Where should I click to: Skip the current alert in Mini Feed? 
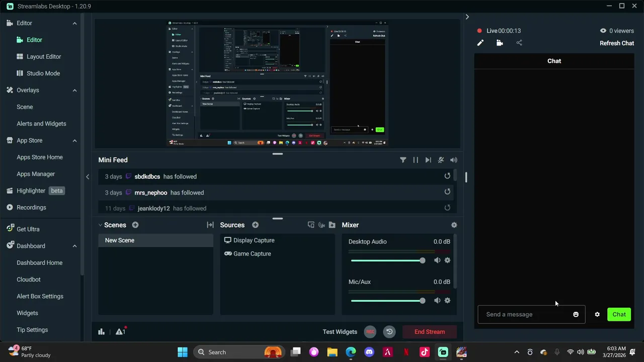(428, 160)
